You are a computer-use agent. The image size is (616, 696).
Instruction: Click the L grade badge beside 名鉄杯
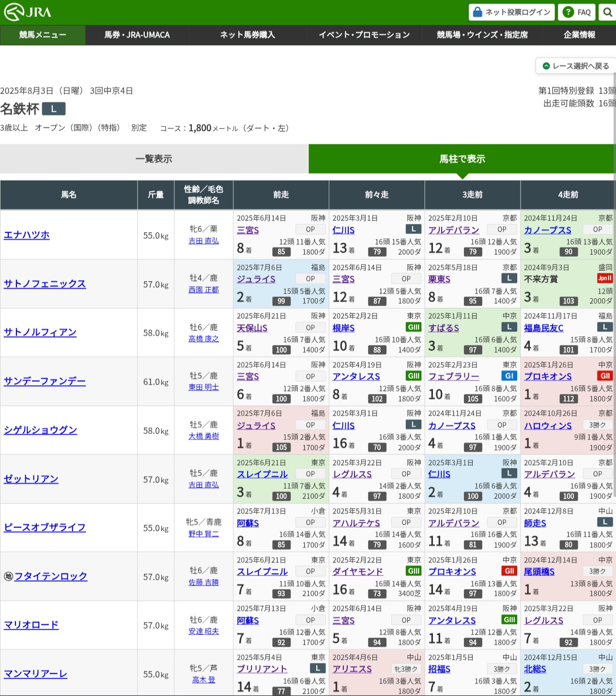click(x=54, y=109)
